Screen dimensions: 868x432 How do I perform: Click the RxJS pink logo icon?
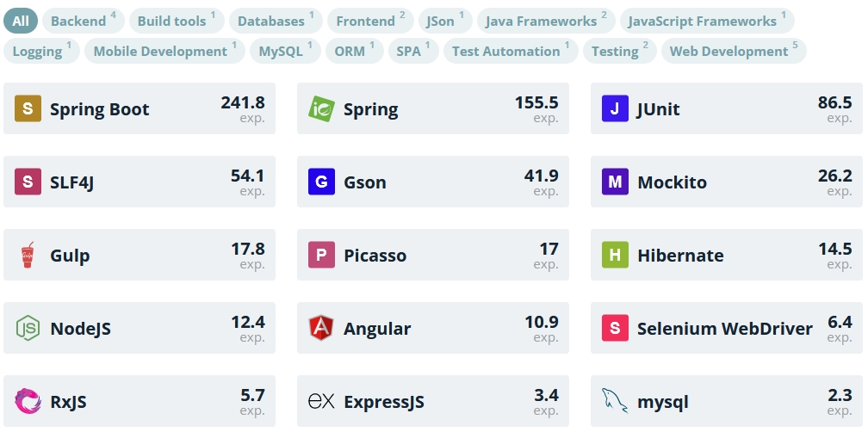(x=28, y=401)
